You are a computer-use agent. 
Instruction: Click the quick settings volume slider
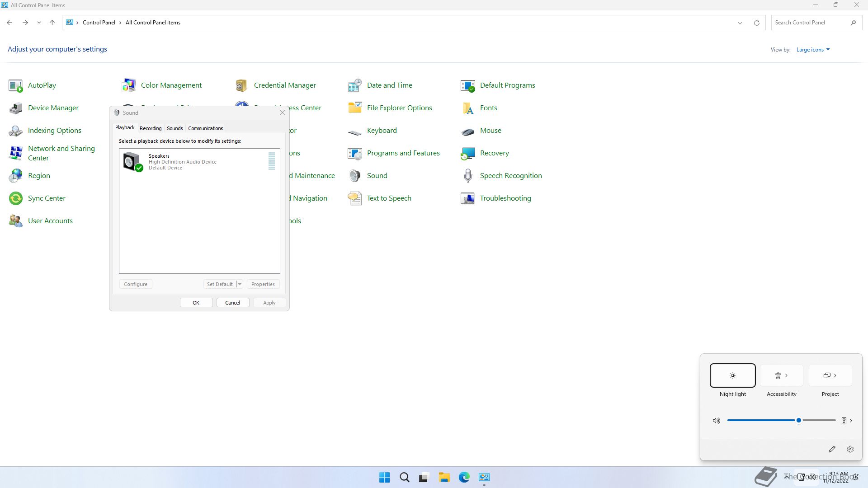[781, 421]
